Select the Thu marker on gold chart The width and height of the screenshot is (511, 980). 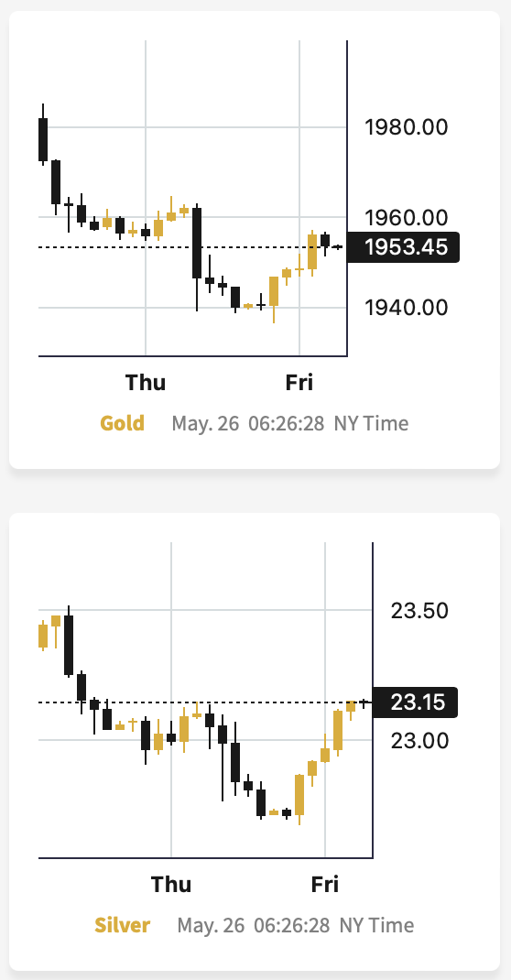(146, 382)
